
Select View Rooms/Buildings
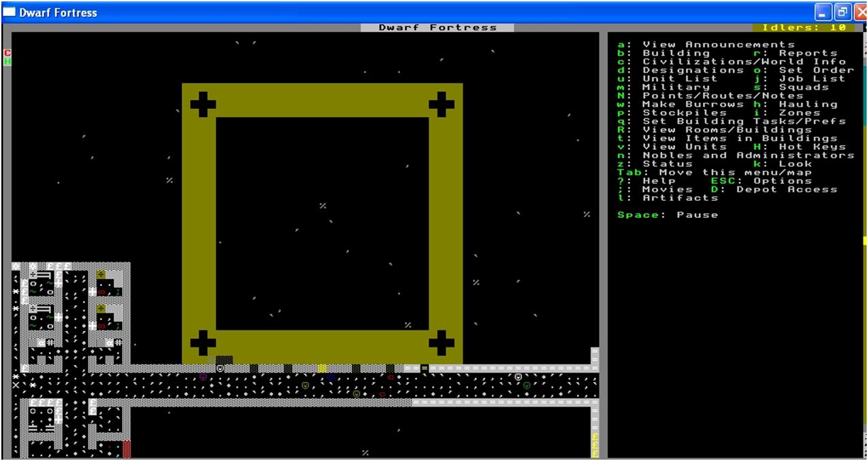click(x=715, y=130)
